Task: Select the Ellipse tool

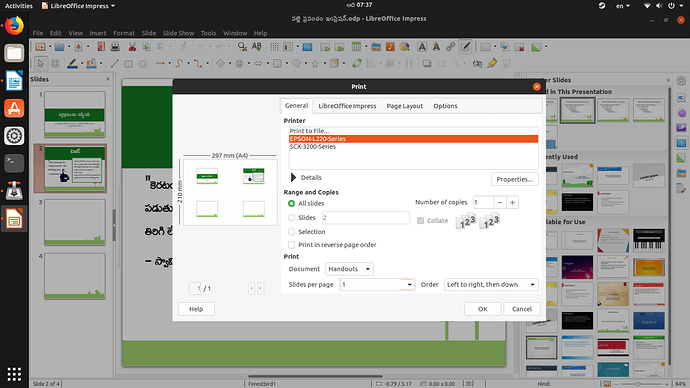Action: point(143,64)
